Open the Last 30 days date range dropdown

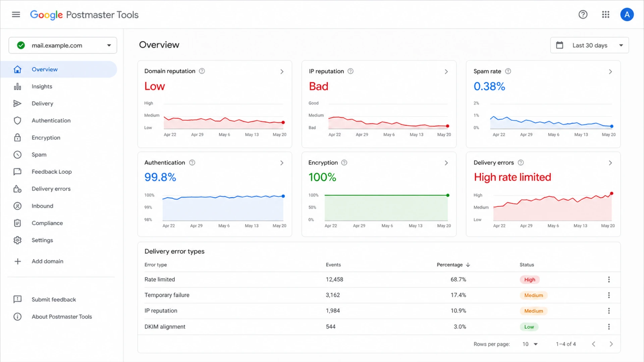click(589, 45)
